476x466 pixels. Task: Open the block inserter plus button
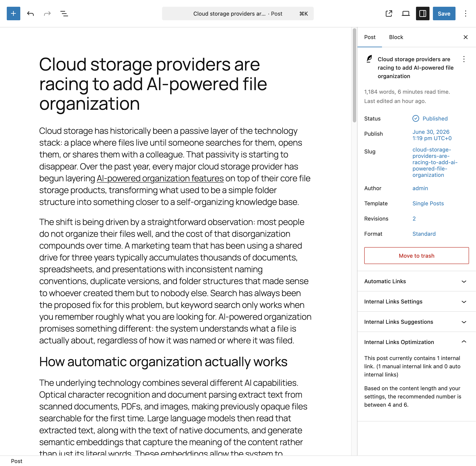coord(14,14)
